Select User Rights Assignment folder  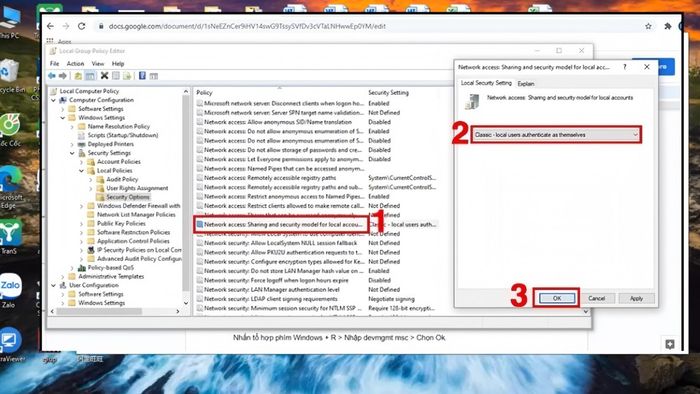(137, 188)
